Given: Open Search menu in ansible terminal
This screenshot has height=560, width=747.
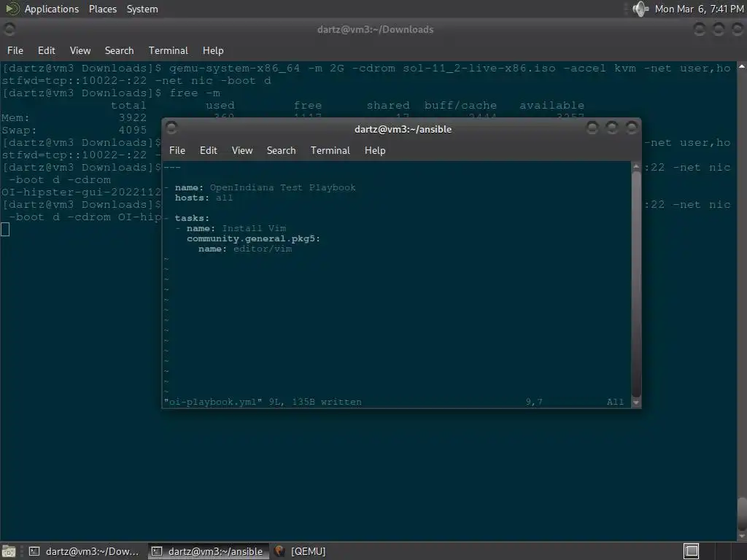Looking at the screenshot, I should (281, 150).
